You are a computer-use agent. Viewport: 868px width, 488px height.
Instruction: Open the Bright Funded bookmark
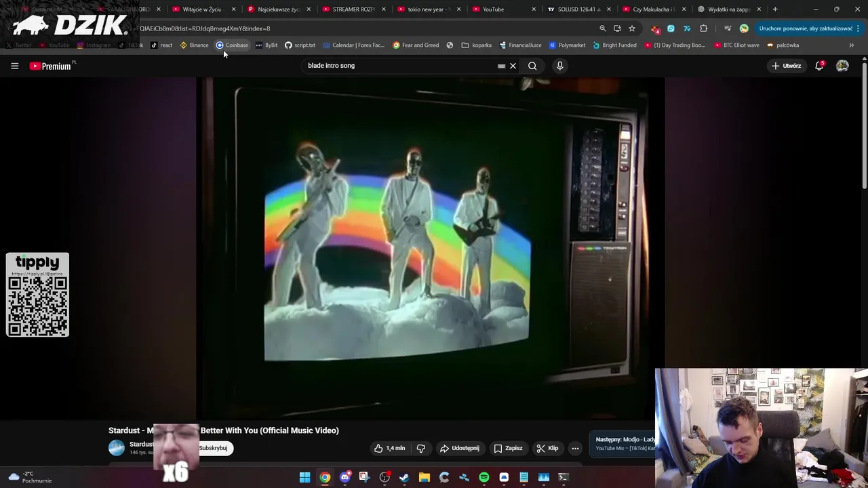point(614,45)
